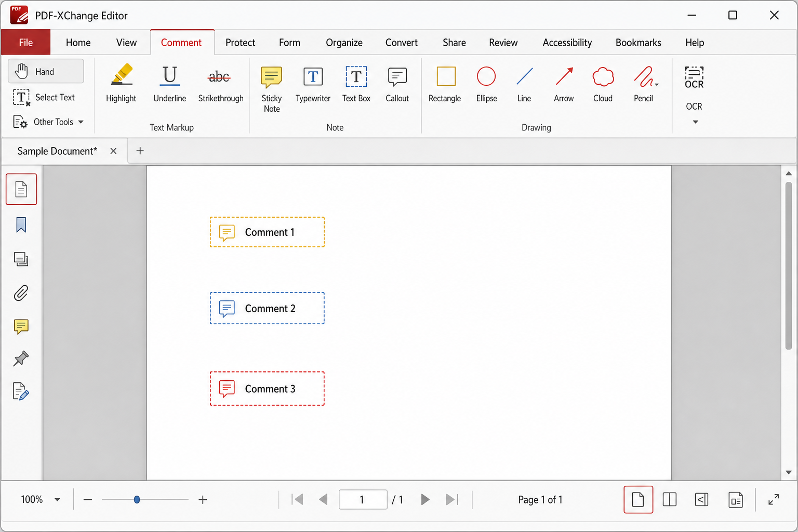Open the signatures pane in sidebar
This screenshot has height=532, width=798.
coord(21,391)
